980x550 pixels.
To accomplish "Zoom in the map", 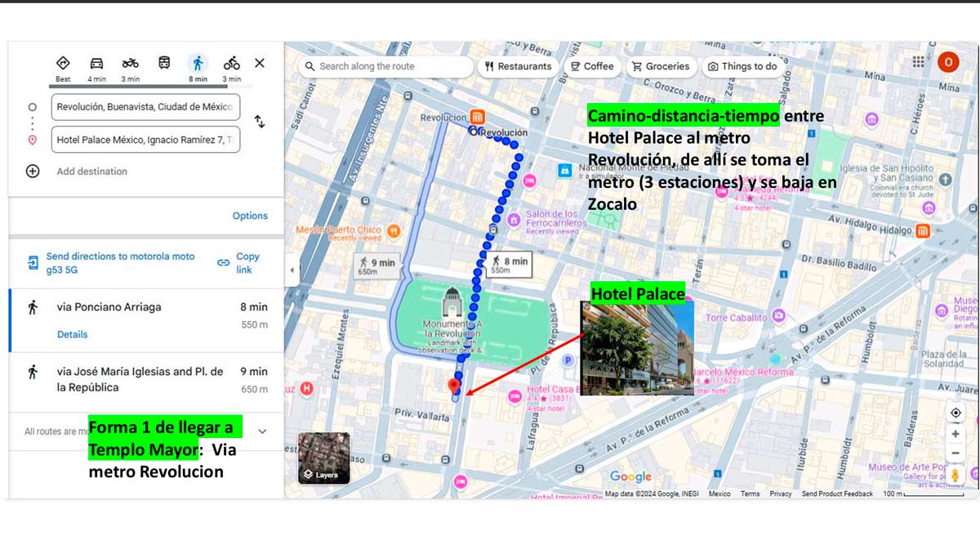I will (x=955, y=435).
